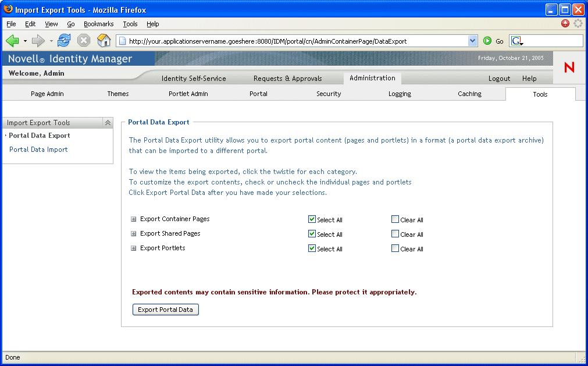The image size is (588, 366).
Task: Open the Tools menu in menu bar
Action: pos(130,24)
